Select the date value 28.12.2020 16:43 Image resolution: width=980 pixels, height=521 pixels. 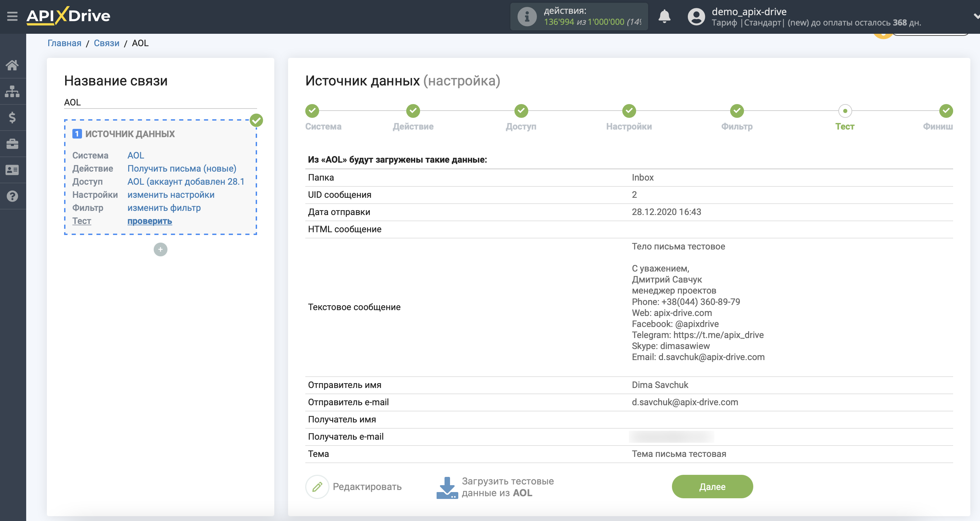pos(666,212)
